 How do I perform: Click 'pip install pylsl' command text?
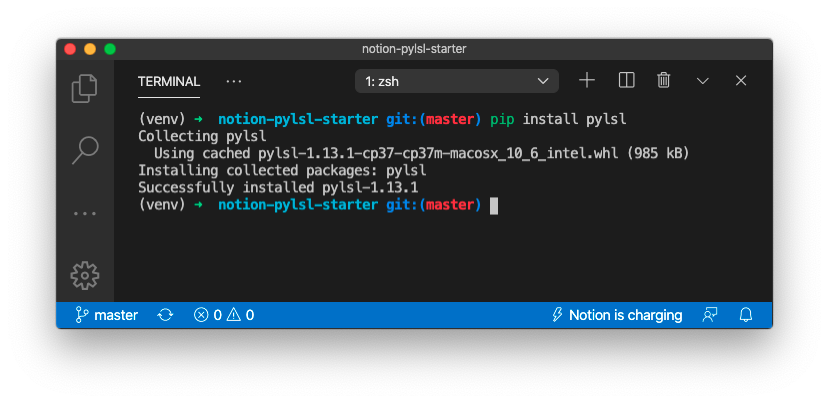[558, 120]
